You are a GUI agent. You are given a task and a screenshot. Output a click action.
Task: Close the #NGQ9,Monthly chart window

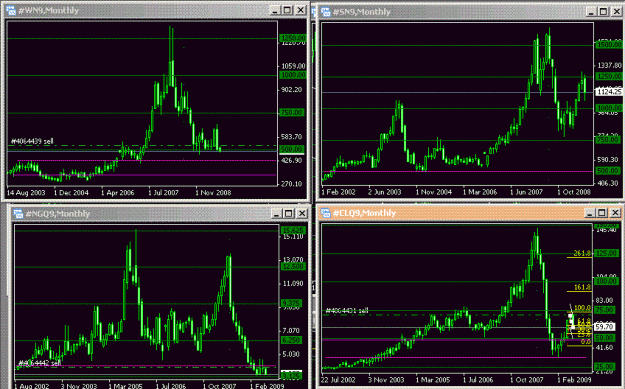tap(302, 214)
